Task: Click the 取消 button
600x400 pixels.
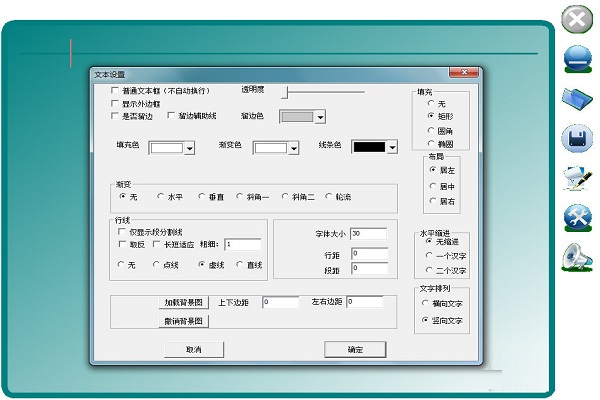Action: click(194, 349)
